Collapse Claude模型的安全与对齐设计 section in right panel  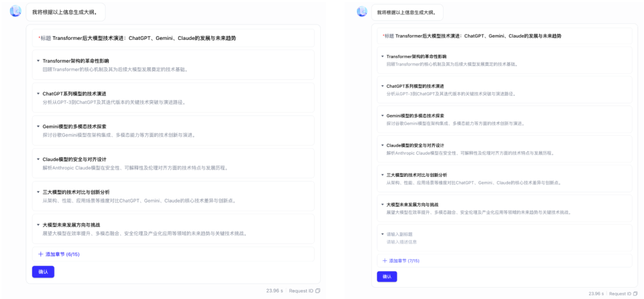(x=382, y=145)
